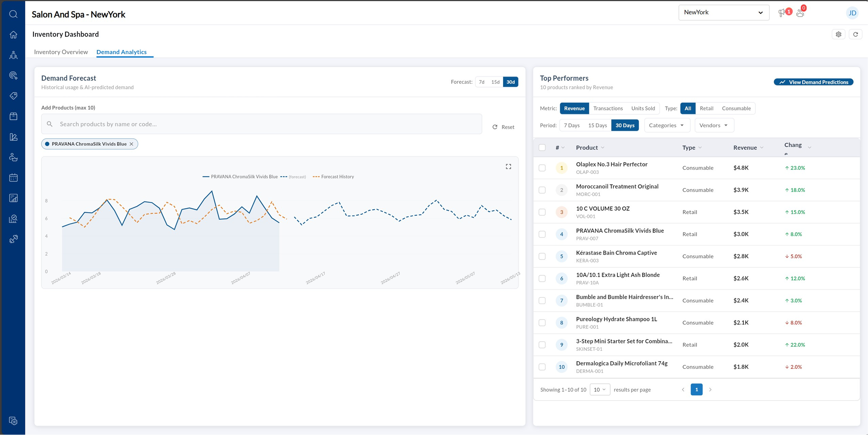Open the announcements megaphone notification icon

[x=782, y=13]
